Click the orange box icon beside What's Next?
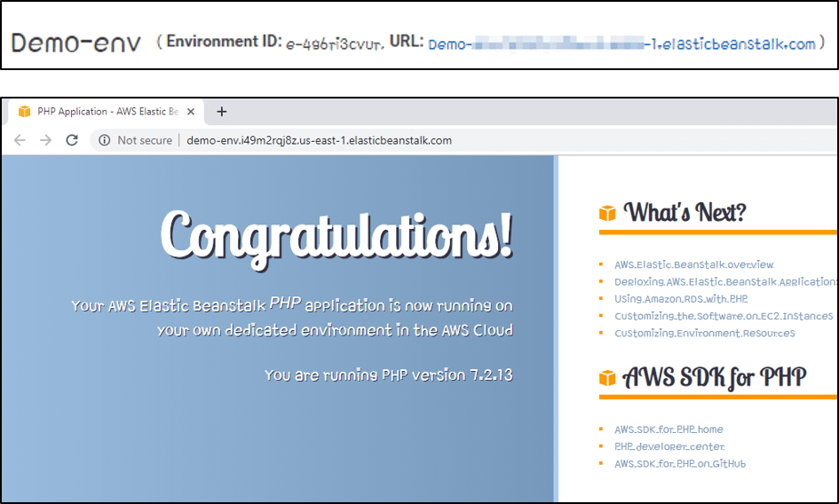The width and height of the screenshot is (839, 504). click(x=607, y=213)
